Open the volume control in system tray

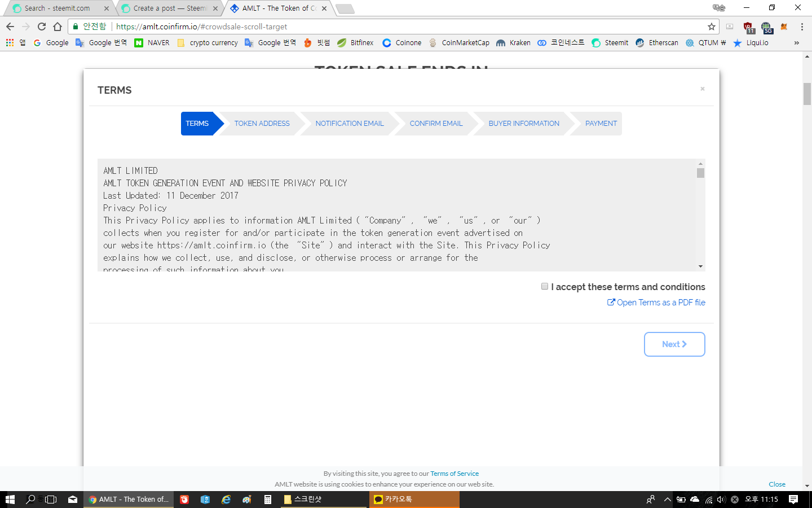721,500
